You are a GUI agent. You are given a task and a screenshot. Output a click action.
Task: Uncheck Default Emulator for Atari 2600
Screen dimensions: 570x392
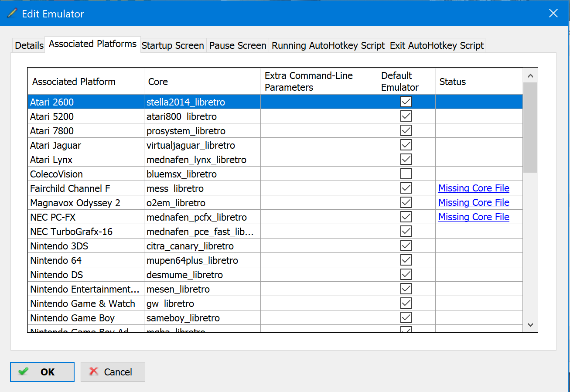[x=406, y=102]
